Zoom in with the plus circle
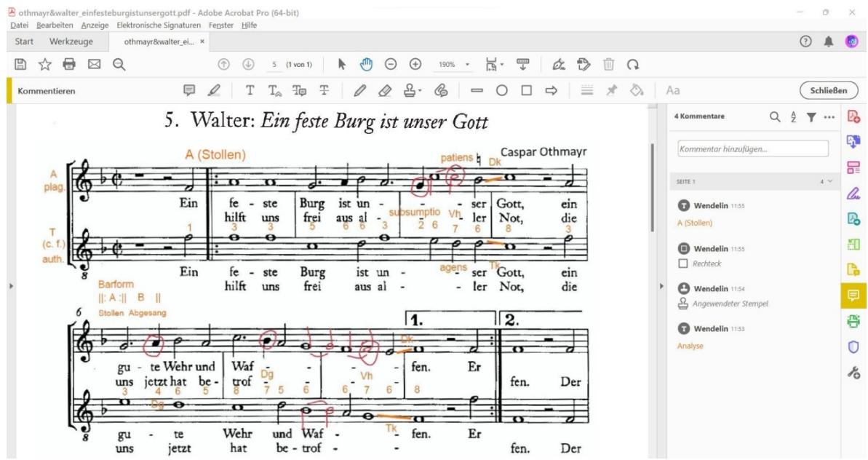This screenshot has width=868, height=460. click(x=415, y=64)
